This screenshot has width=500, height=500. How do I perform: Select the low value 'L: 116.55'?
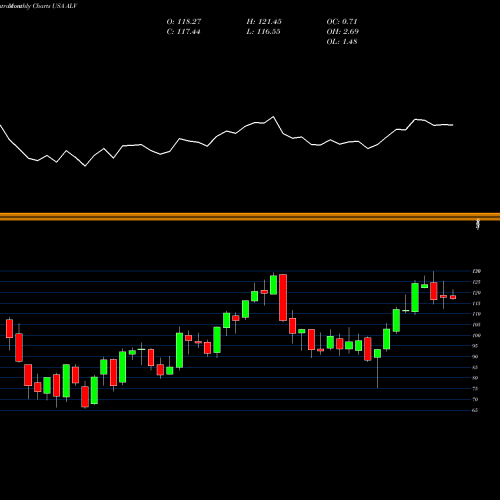[263, 32]
